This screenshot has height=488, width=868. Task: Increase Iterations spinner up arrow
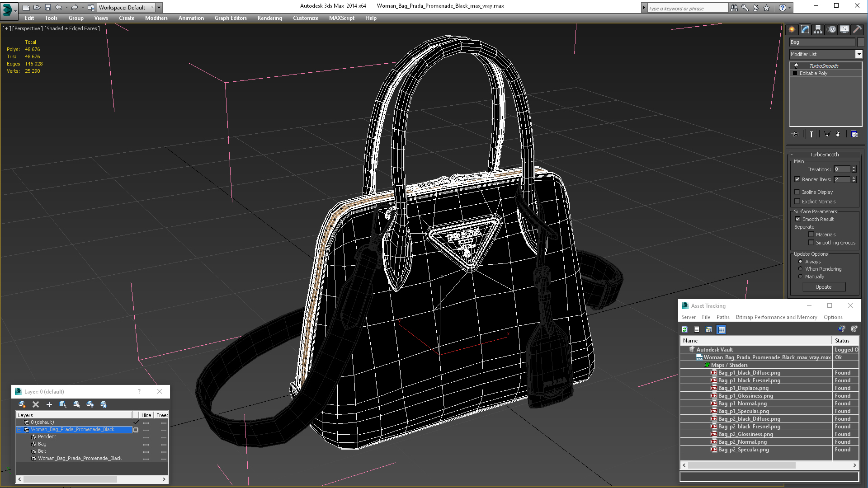point(854,168)
